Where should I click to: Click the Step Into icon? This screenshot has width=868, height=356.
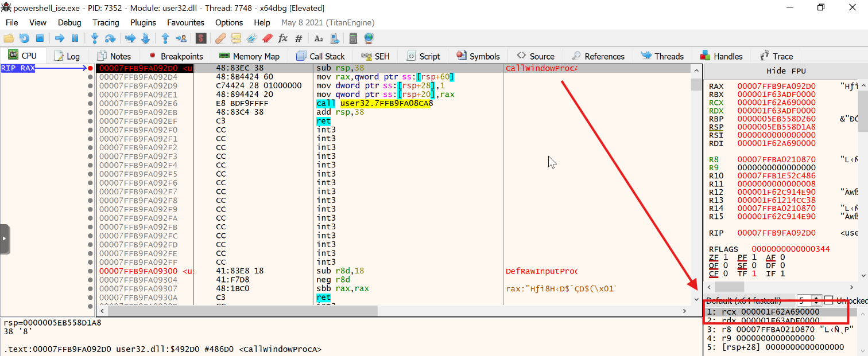[x=95, y=38]
